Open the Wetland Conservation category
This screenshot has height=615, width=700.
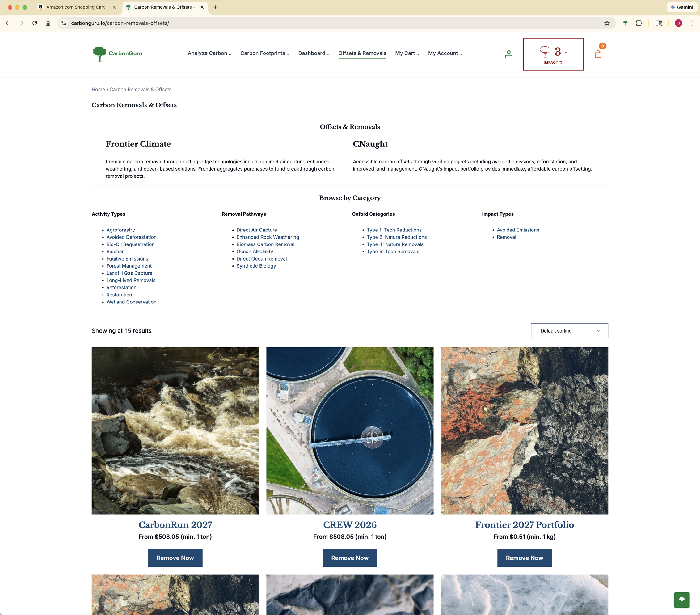tap(132, 302)
